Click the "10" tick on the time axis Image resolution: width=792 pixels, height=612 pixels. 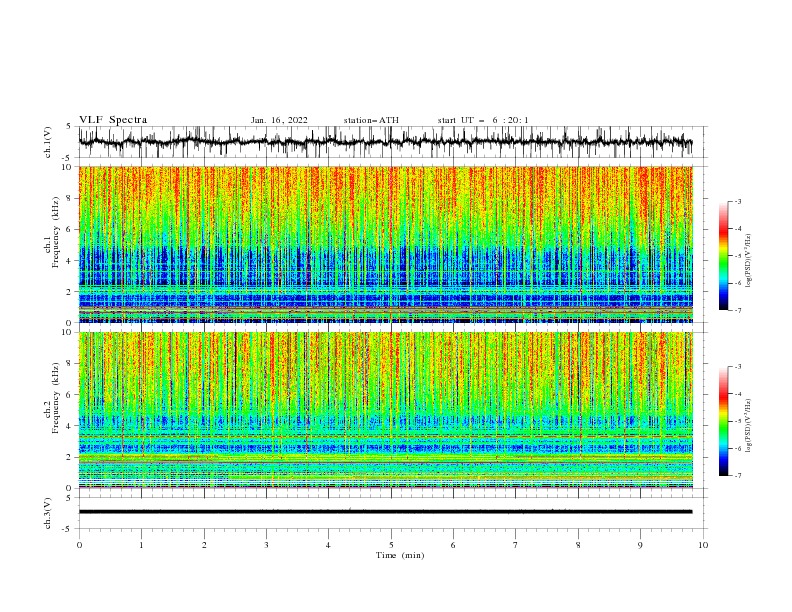[x=703, y=545]
